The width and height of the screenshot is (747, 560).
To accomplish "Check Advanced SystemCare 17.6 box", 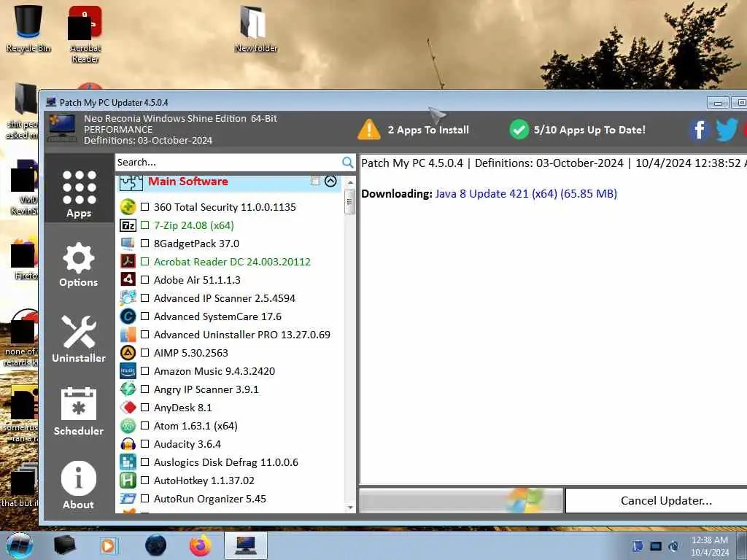I will tap(145, 316).
